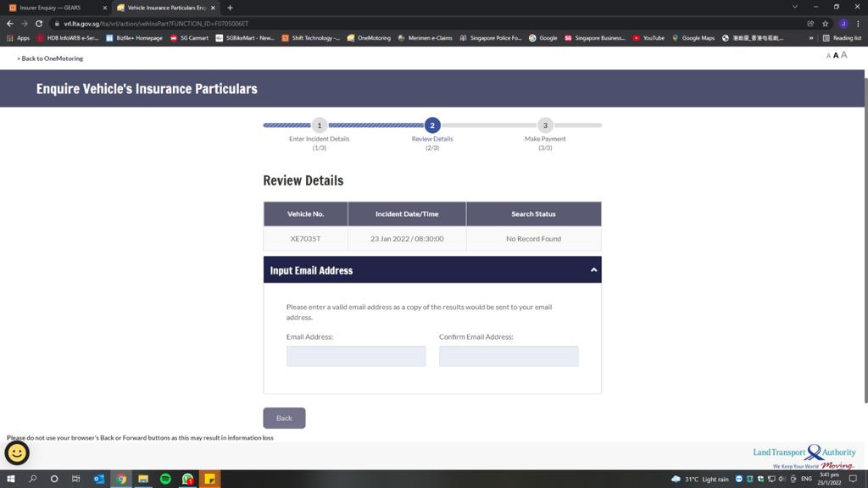Reload the page with browser refresh icon
Image resolution: width=868 pixels, height=488 pixels.
39,24
